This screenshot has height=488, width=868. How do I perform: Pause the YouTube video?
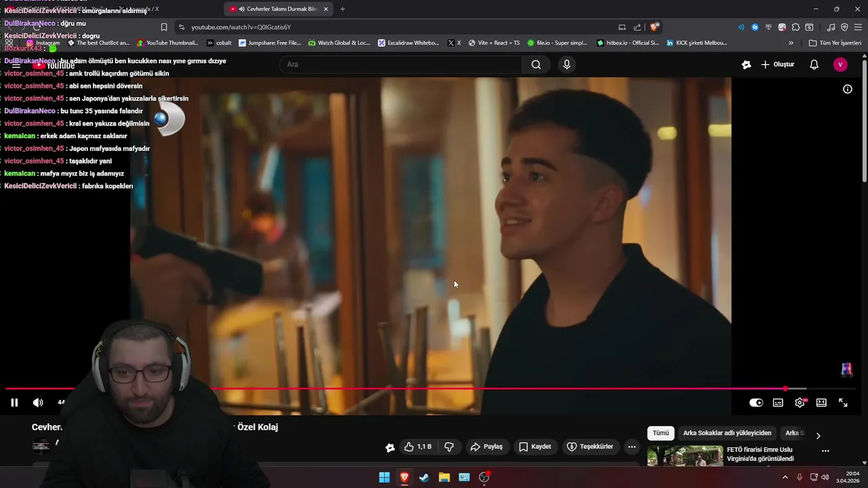point(14,403)
